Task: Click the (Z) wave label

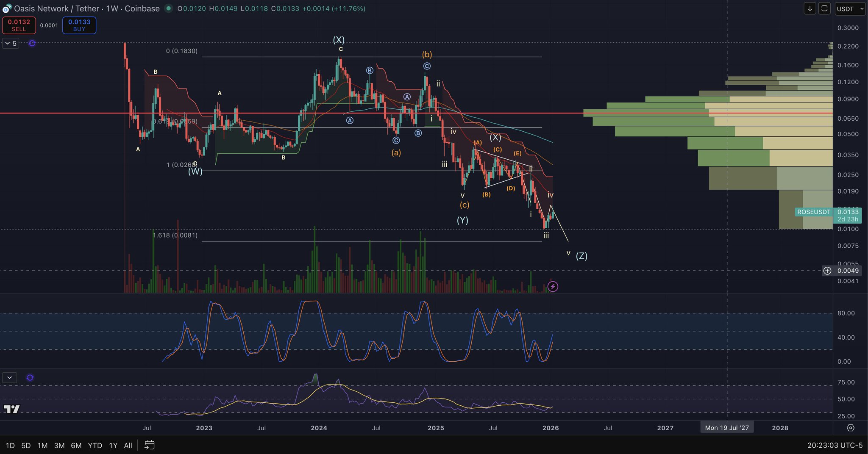Action: [x=581, y=256]
